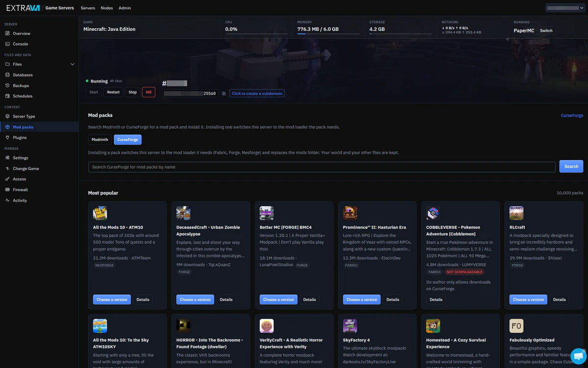The image size is (588, 368).
Task: Click the All the Mods 10: To the Sky title
Action: [121, 343]
